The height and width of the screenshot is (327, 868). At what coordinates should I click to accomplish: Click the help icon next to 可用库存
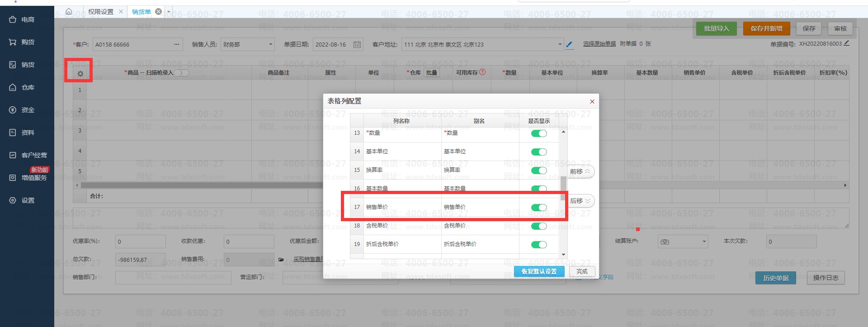[x=482, y=72]
